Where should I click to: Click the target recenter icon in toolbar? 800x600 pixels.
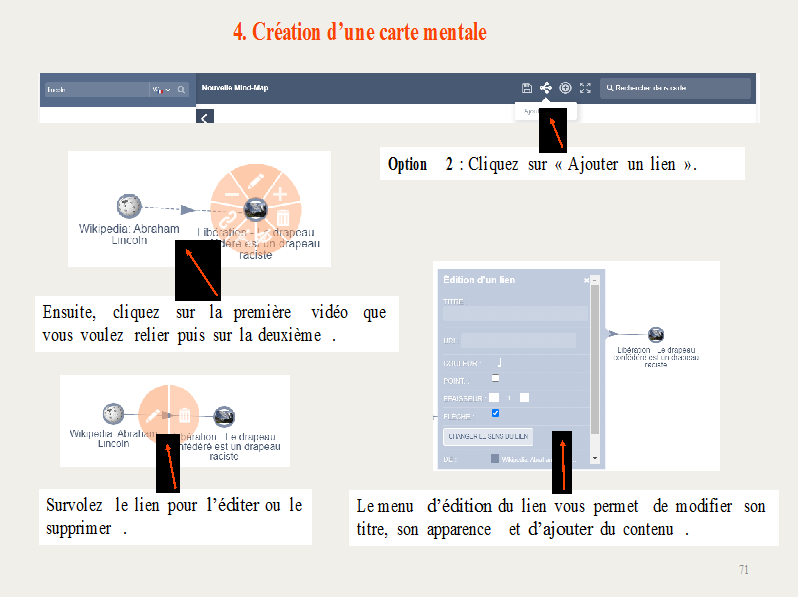click(565, 88)
